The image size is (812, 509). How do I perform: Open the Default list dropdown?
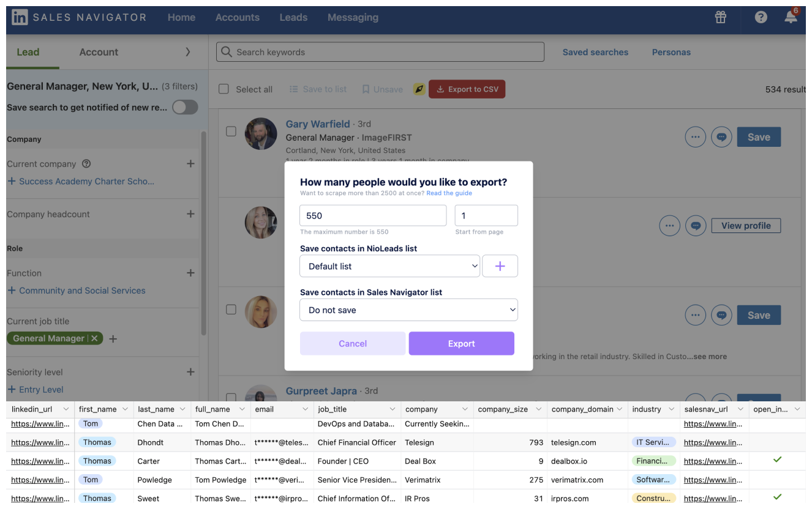click(389, 266)
